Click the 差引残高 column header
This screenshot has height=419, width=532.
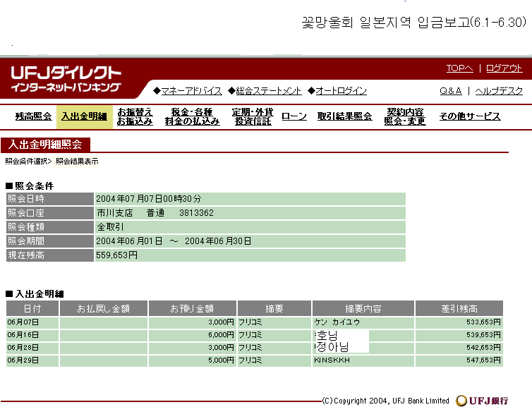point(459,309)
